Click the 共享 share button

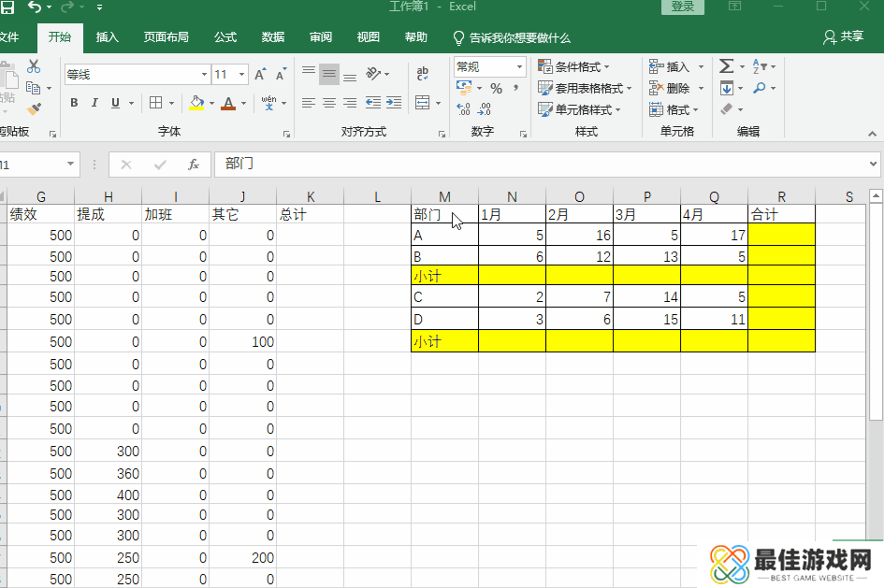click(x=843, y=37)
